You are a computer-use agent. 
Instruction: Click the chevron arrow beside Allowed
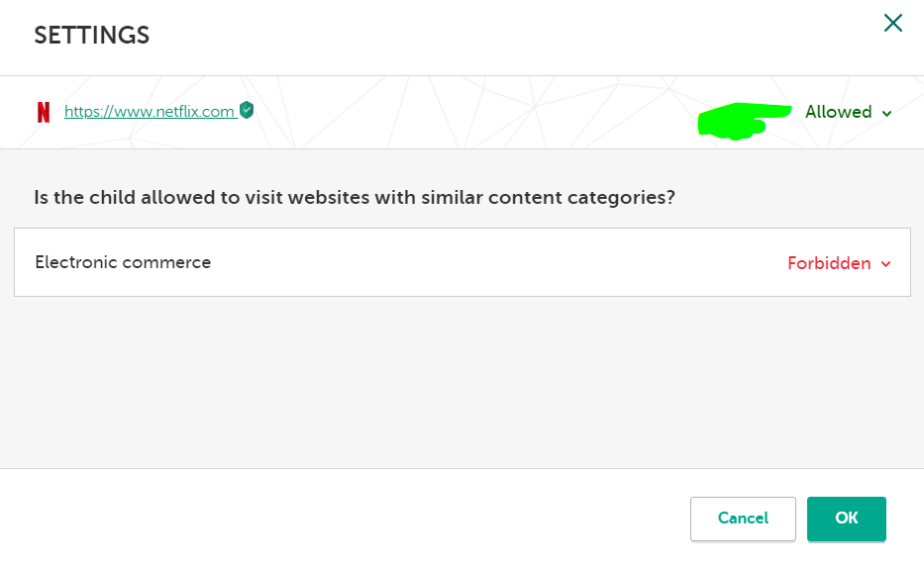(887, 114)
